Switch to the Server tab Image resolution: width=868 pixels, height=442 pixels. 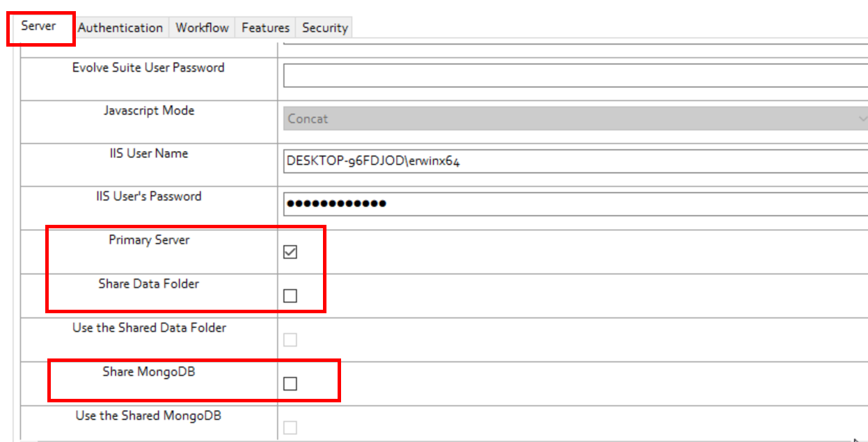point(38,26)
